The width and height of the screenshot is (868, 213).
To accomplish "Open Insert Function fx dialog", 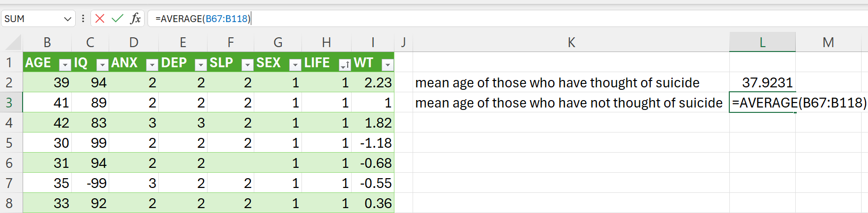I will tap(135, 19).
